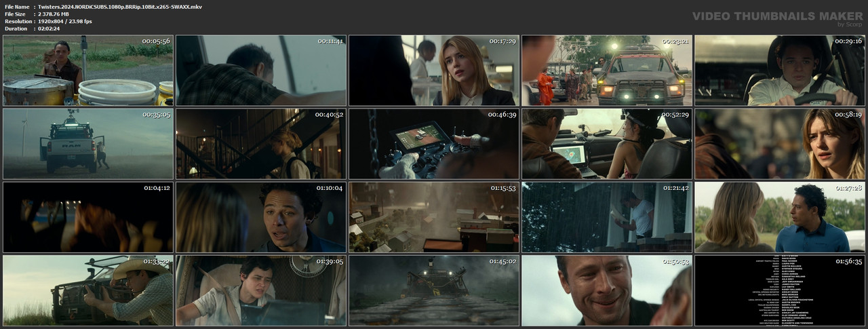This screenshot has height=329, width=868.
Task: Select the RAM truck thumbnail at 00:35:05
Action: (88, 144)
